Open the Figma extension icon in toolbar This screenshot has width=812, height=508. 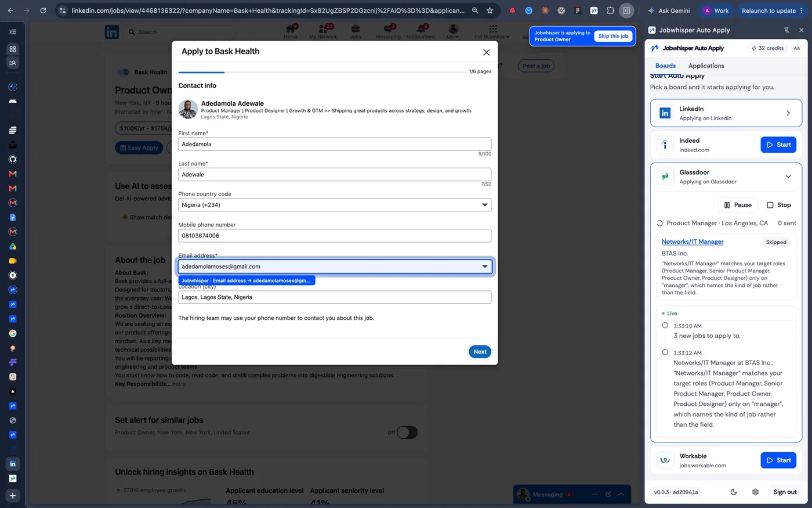coord(578,10)
